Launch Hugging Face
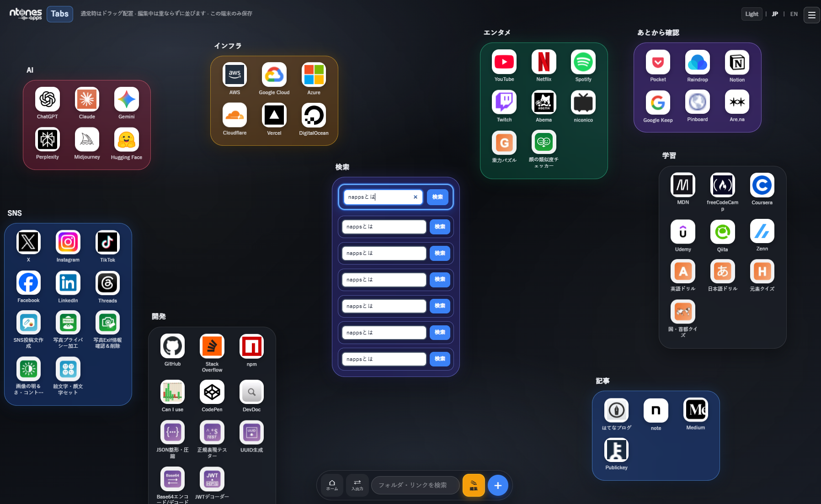Image resolution: width=821 pixels, height=504 pixels. pyautogui.click(x=127, y=139)
